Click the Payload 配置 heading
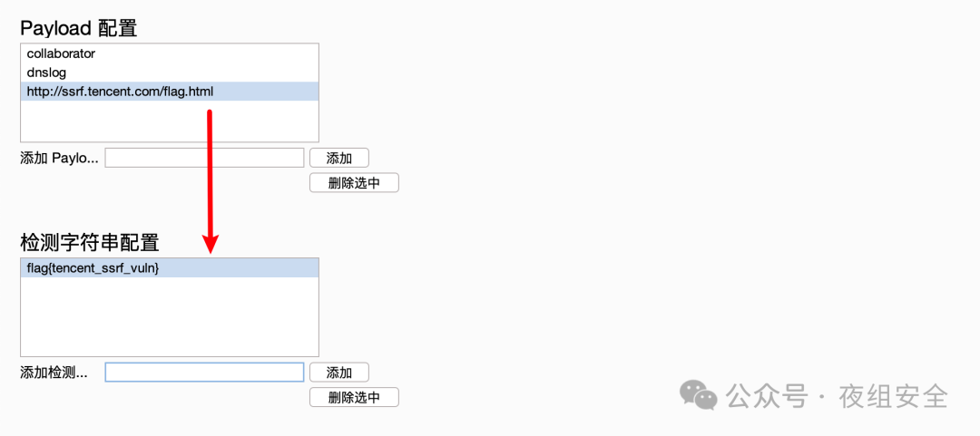 (78, 28)
